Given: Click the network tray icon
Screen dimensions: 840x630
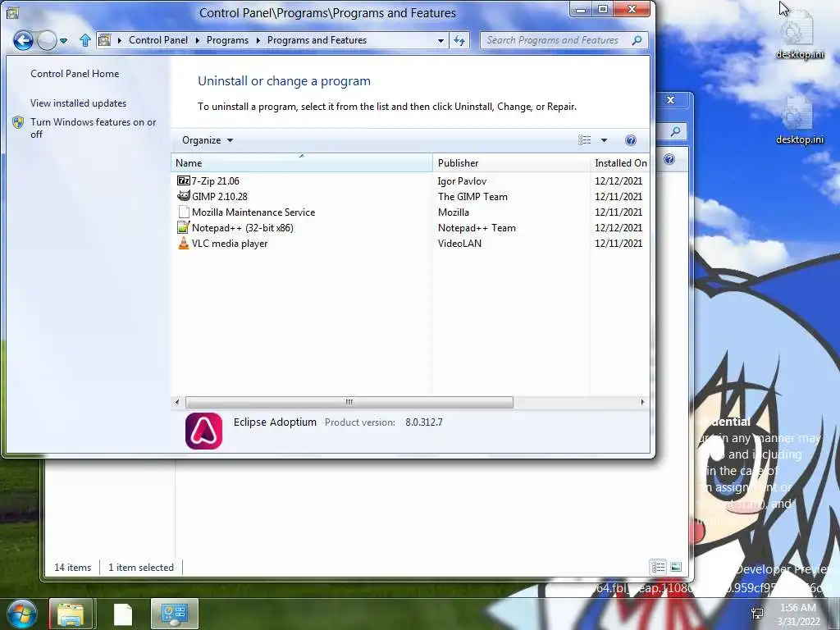Looking at the screenshot, I should click(757, 614).
